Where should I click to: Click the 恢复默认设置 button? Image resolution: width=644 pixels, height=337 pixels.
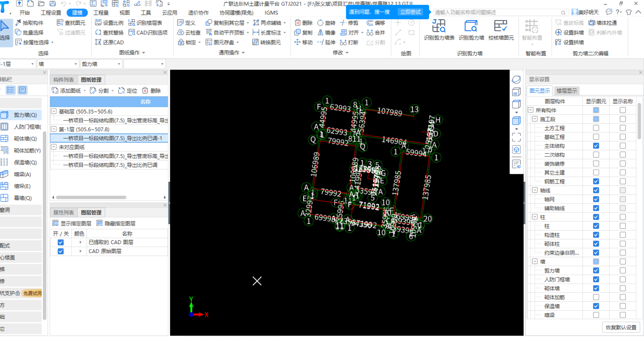[621, 327]
